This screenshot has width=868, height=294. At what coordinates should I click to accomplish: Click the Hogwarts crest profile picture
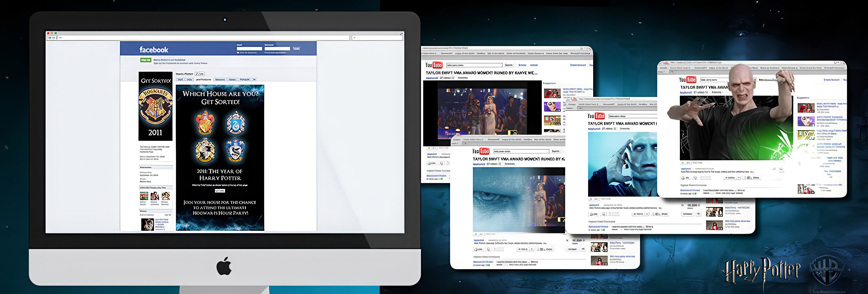[155, 106]
